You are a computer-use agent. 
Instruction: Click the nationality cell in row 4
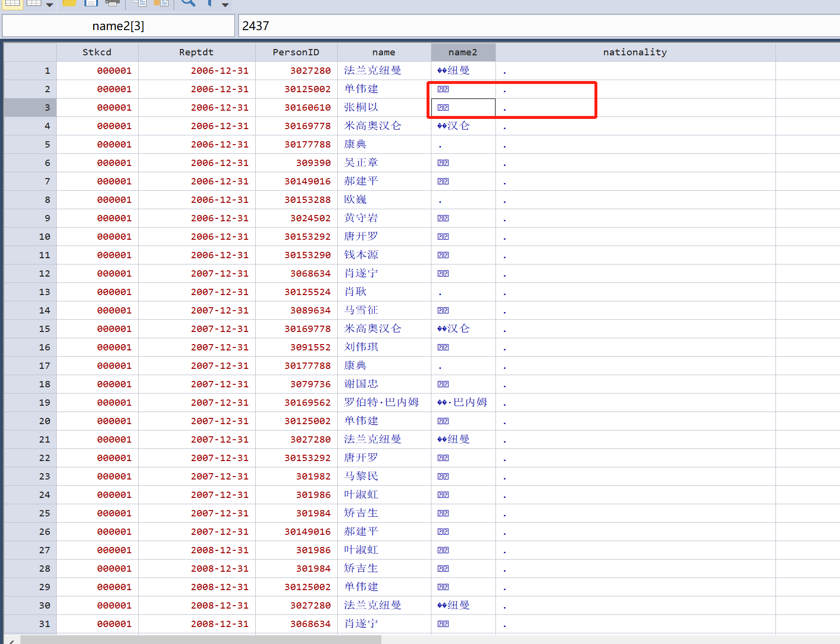[x=635, y=126]
